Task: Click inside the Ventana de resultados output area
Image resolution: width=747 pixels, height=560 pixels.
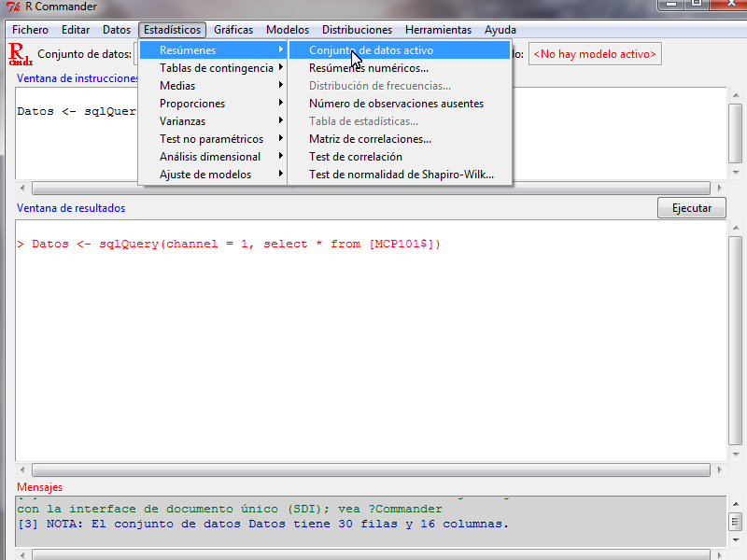Action: [371, 341]
